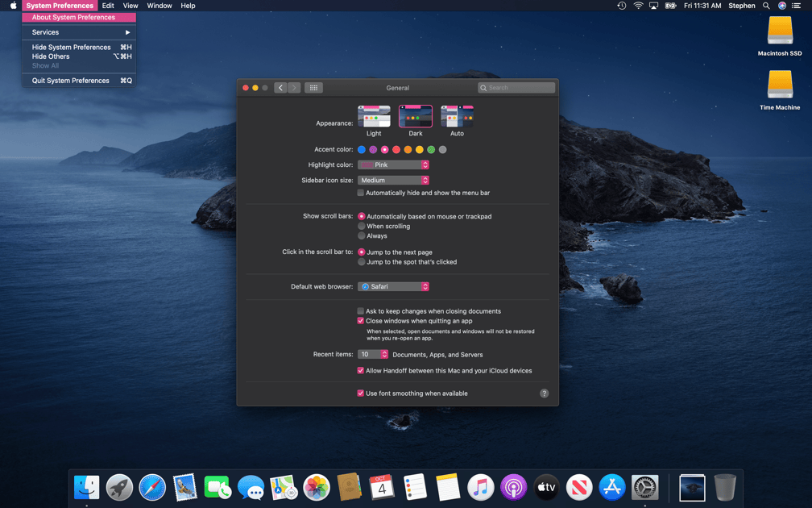Pick the purple accent color

373,150
